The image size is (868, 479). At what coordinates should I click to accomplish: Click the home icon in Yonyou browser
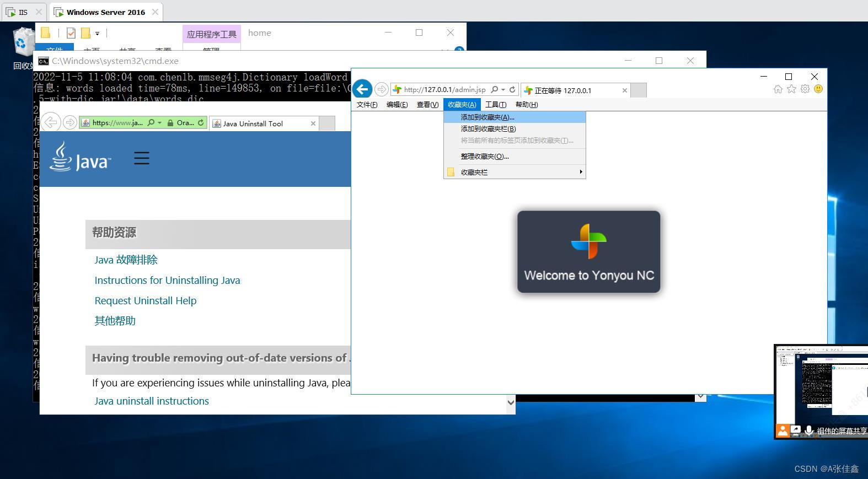pyautogui.click(x=778, y=89)
